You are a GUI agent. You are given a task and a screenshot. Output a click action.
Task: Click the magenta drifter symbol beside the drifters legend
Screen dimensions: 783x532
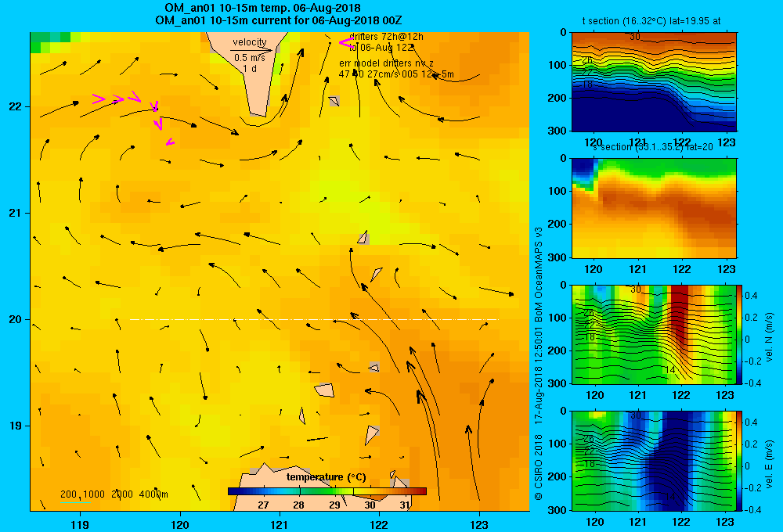click(x=345, y=42)
